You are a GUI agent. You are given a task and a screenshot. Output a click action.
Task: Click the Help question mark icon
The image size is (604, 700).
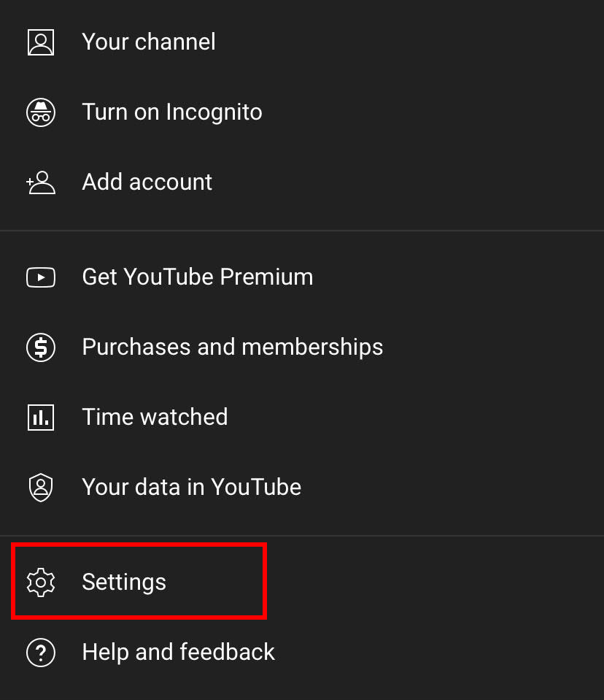(x=41, y=653)
